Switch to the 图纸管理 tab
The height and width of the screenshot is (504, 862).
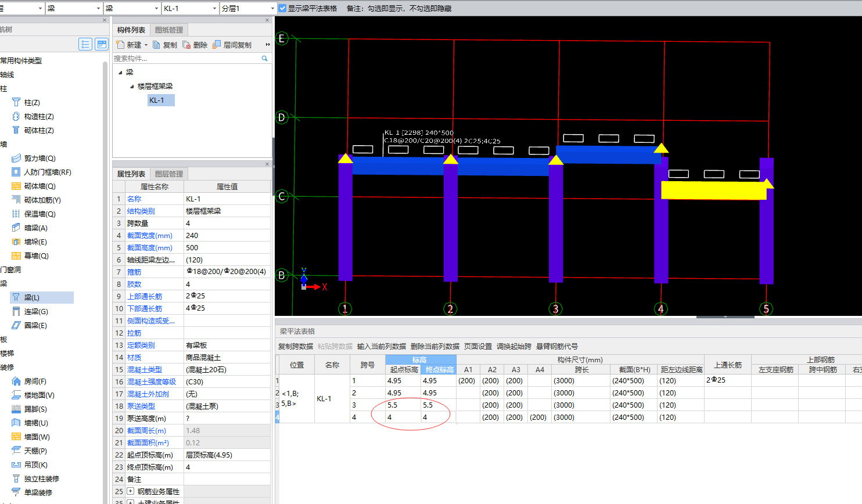tap(169, 30)
